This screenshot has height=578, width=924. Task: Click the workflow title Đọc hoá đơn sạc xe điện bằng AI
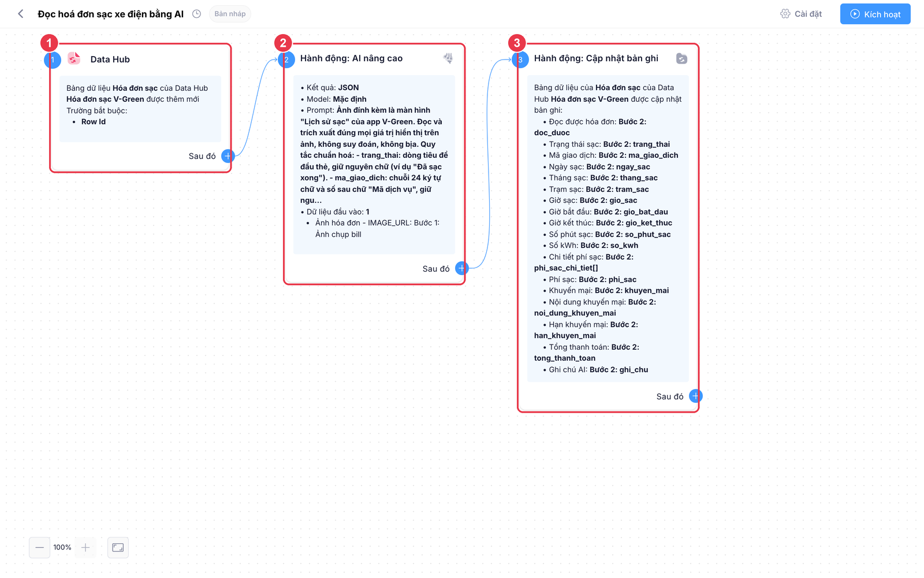(111, 14)
